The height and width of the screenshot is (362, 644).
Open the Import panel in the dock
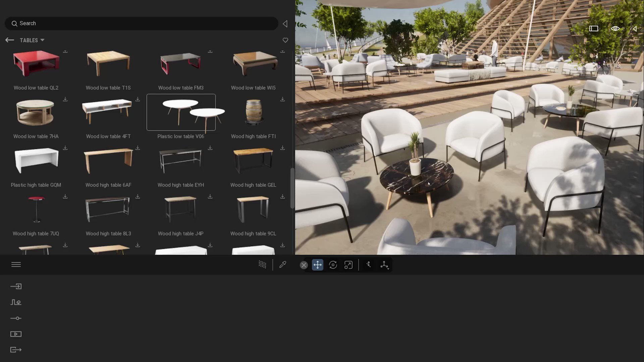(x=16, y=286)
